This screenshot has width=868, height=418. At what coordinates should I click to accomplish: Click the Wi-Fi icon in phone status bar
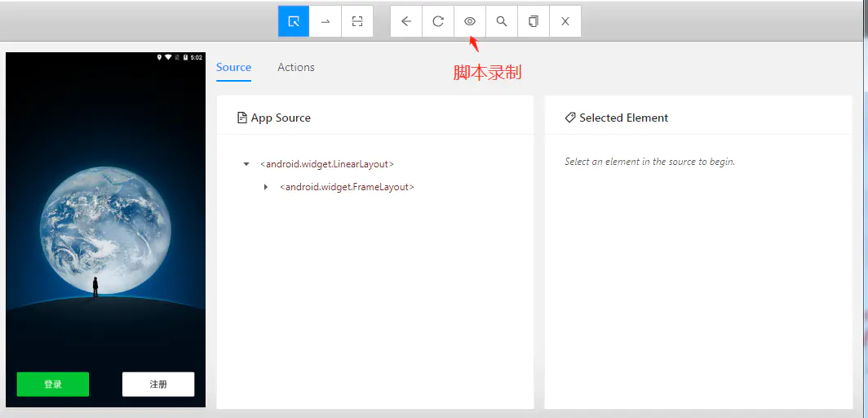pyautogui.click(x=168, y=57)
